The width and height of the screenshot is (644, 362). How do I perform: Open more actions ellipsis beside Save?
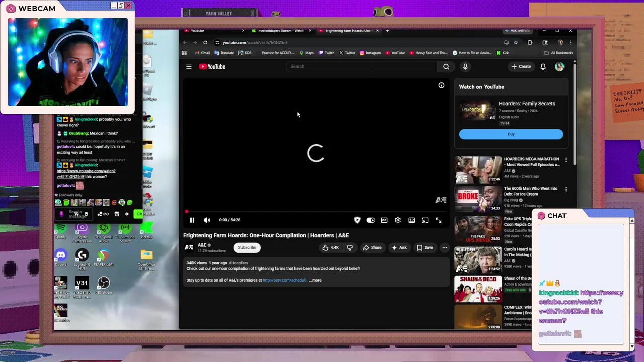(x=445, y=247)
